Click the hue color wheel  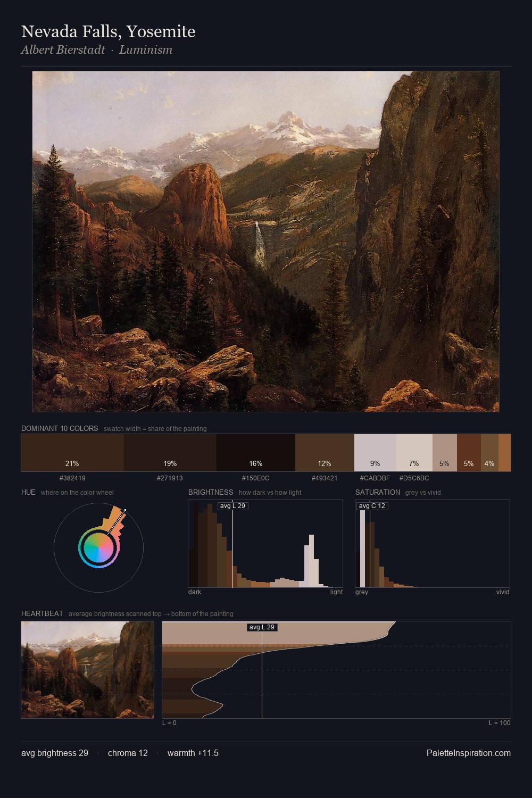coord(98,547)
